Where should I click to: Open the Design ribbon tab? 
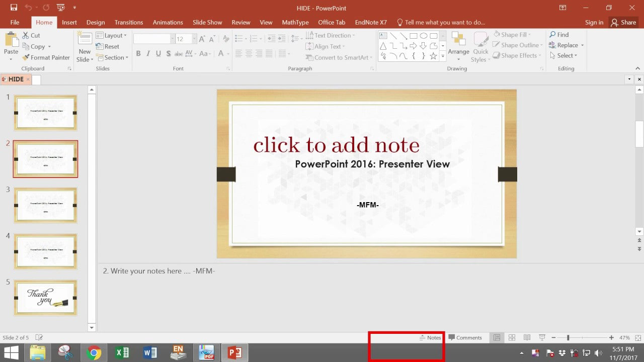click(96, 22)
